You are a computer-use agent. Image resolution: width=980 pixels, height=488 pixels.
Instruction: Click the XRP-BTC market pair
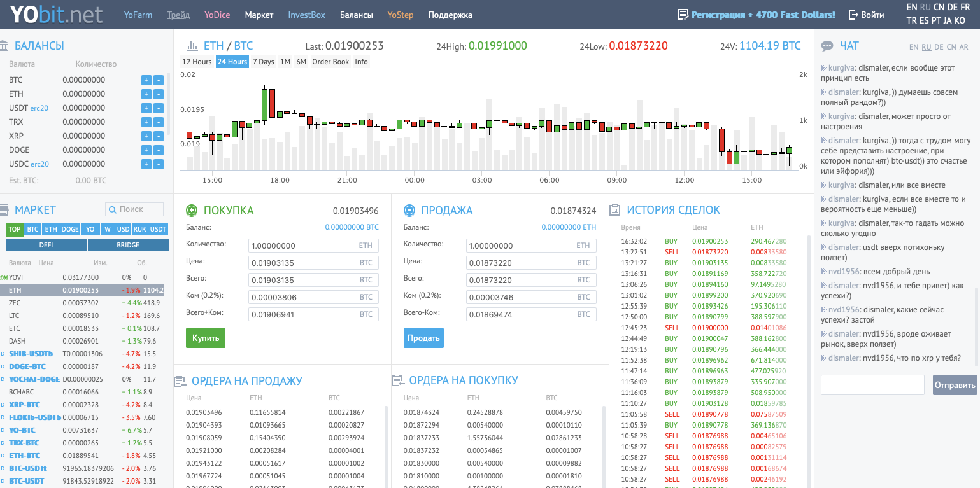coord(25,405)
